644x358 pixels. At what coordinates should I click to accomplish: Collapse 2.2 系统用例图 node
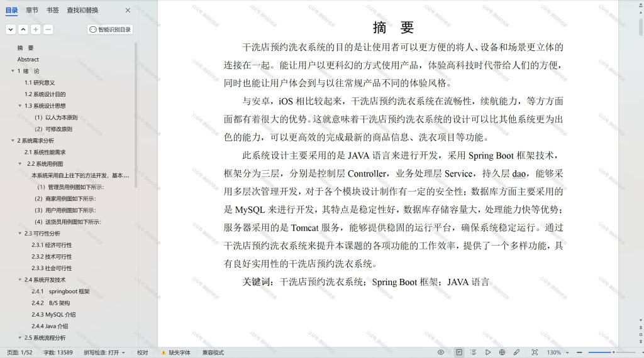[19, 164]
